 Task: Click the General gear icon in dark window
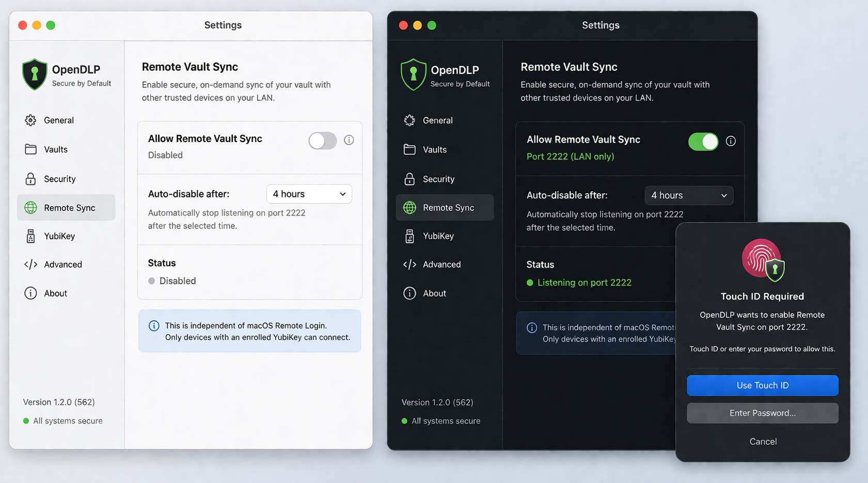point(409,120)
